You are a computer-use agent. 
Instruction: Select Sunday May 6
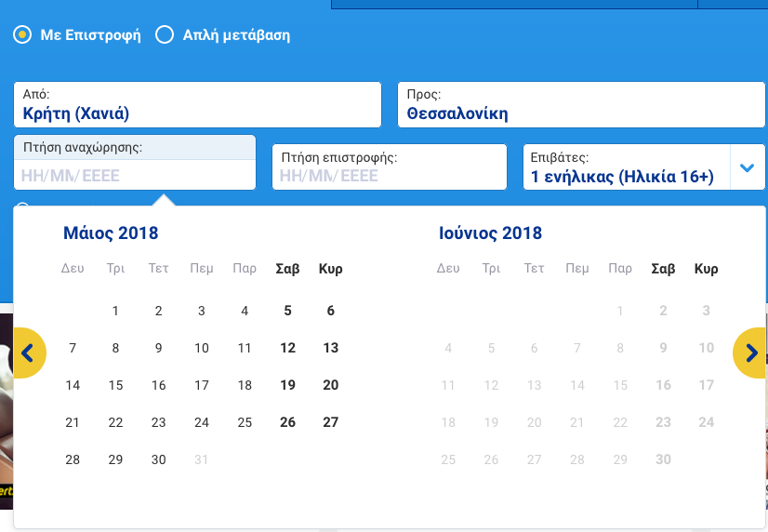point(331,311)
